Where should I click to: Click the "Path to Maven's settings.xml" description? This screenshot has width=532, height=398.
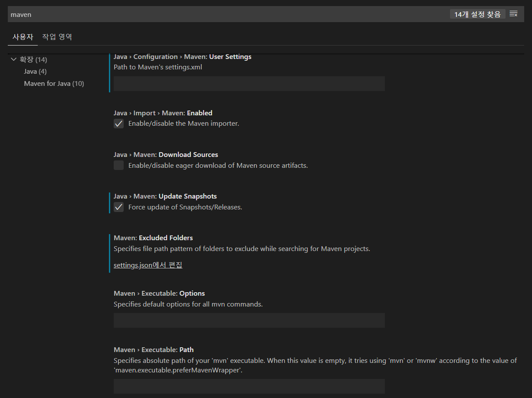[x=158, y=67]
